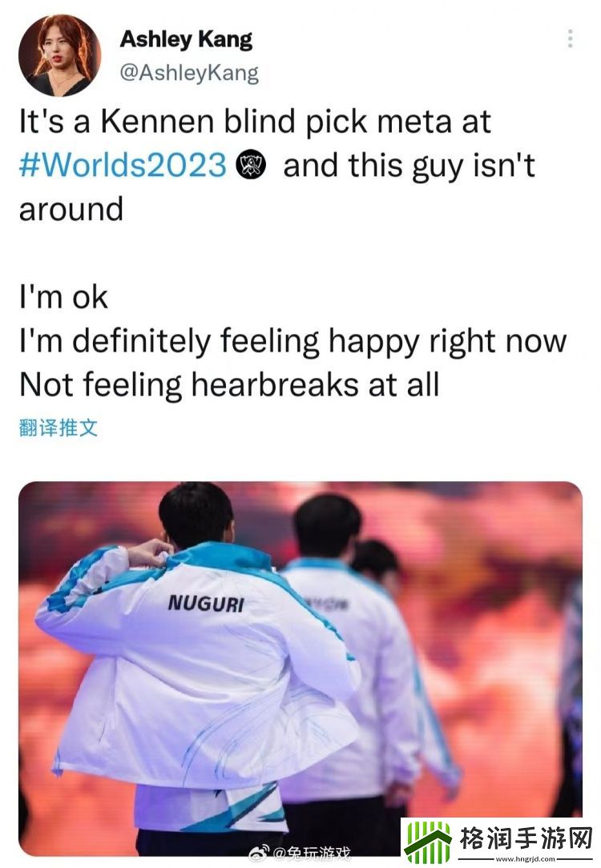Viewport: 601px width, 868px height.
Task: Click the "I'm definitely feeling happy right now" line
Action: 293,341
